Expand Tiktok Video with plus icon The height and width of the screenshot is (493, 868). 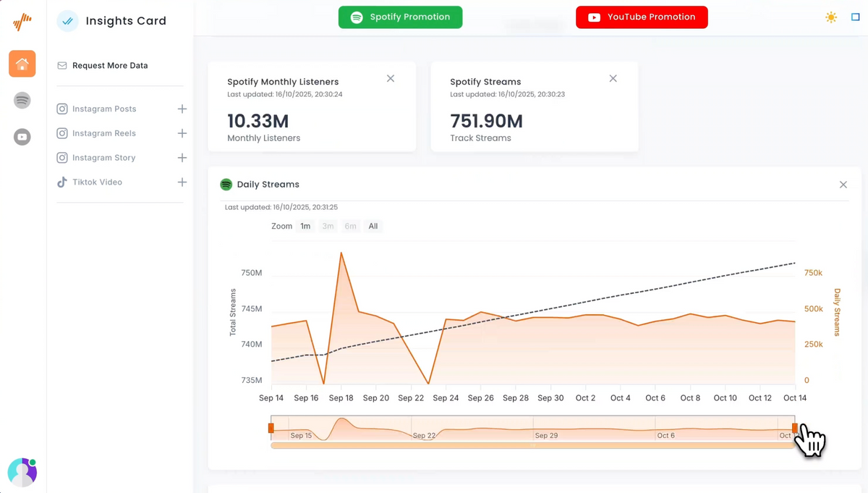[x=182, y=182]
